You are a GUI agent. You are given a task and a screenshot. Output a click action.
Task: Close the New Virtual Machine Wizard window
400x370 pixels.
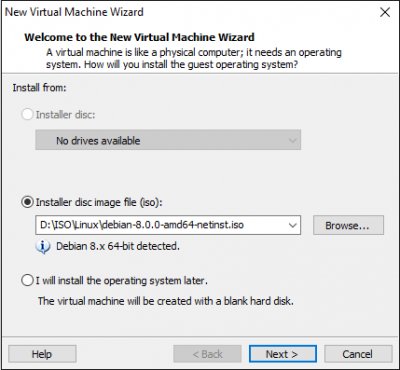[385, 13]
